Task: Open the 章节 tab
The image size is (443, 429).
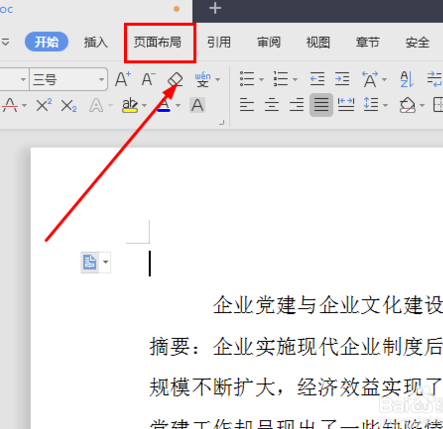Action: click(368, 42)
